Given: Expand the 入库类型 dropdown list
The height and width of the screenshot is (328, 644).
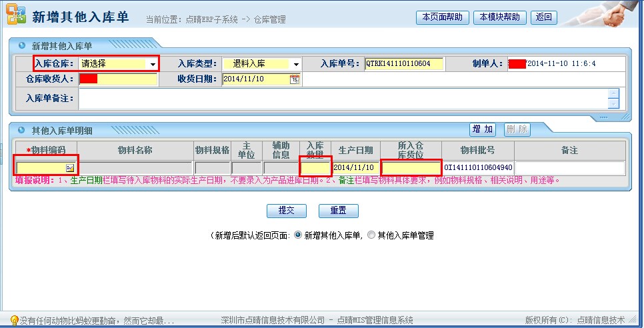Looking at the screenshot, I should [295, 64].
